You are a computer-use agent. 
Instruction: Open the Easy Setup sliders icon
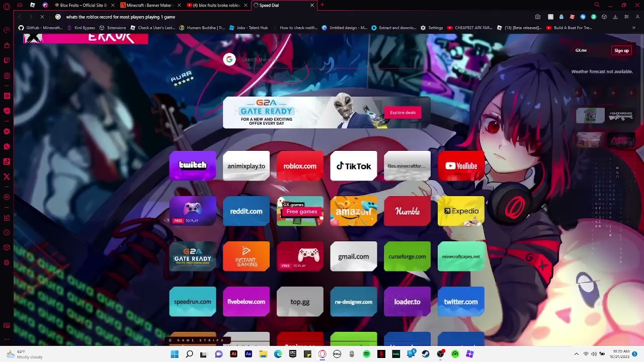pos(626,17)
